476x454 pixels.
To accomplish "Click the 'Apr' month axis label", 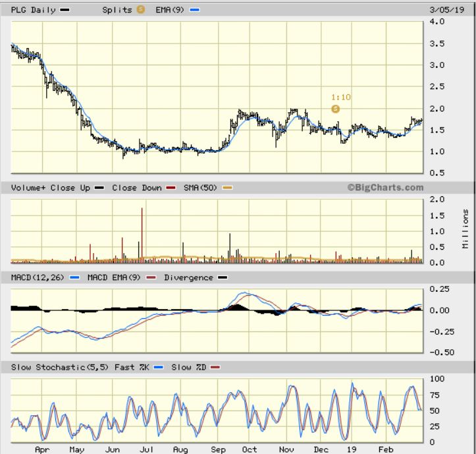I will (42, 449).
